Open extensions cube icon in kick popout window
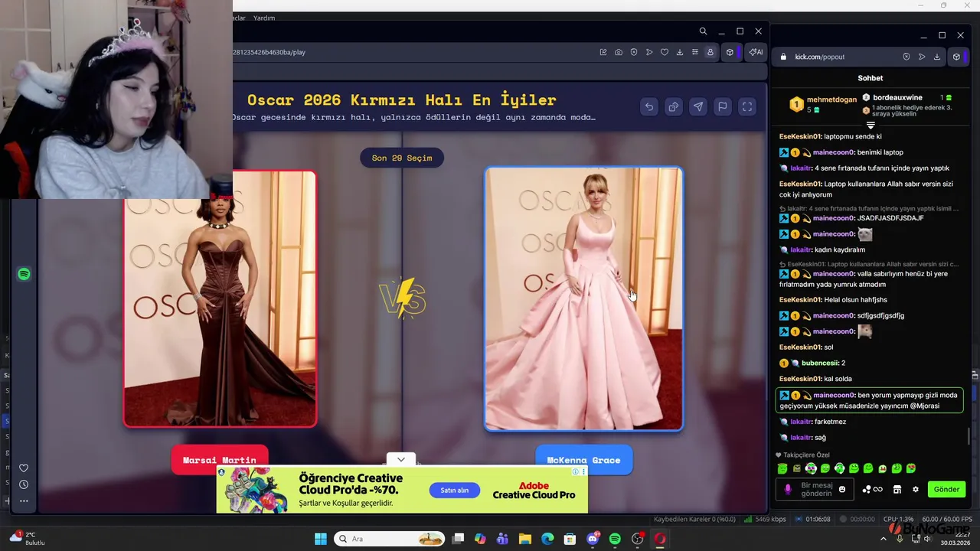This screenshot has height=551, width=980. tap(956, 57)
